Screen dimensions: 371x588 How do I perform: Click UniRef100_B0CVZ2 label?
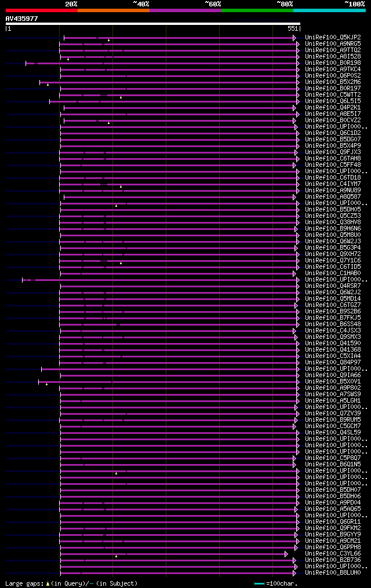click(333, 120)
